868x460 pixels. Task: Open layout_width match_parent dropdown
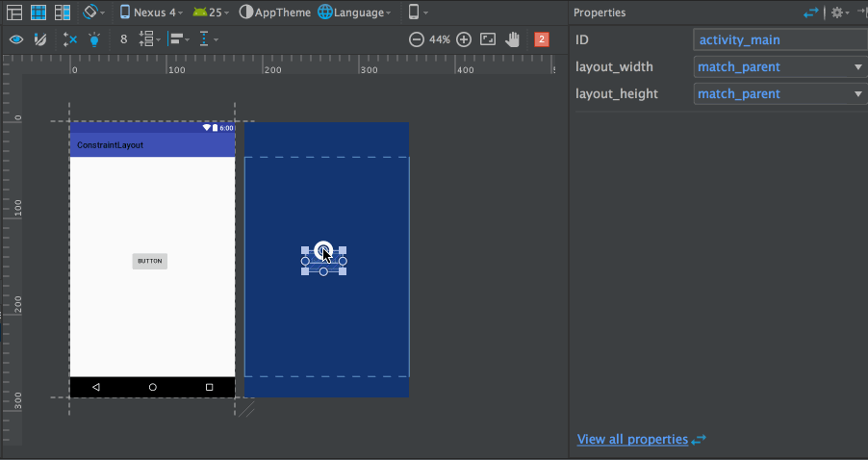pos(780,67)
